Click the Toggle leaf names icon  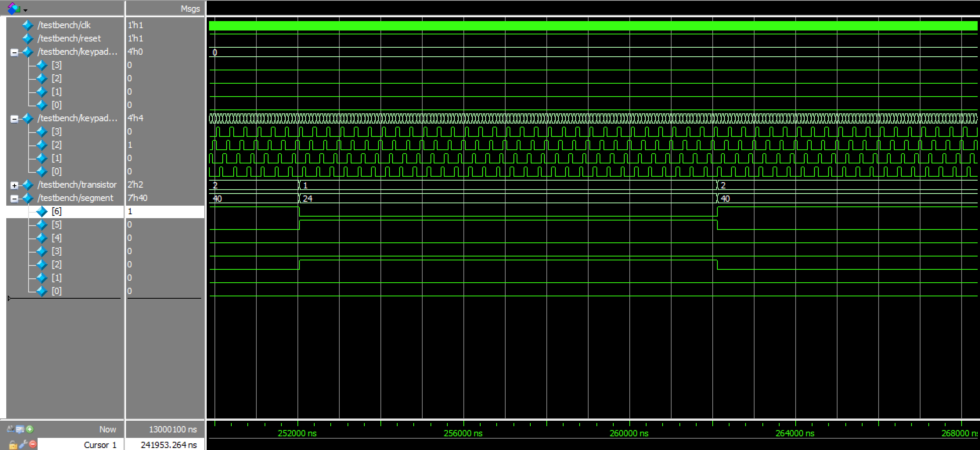[11, 429]
